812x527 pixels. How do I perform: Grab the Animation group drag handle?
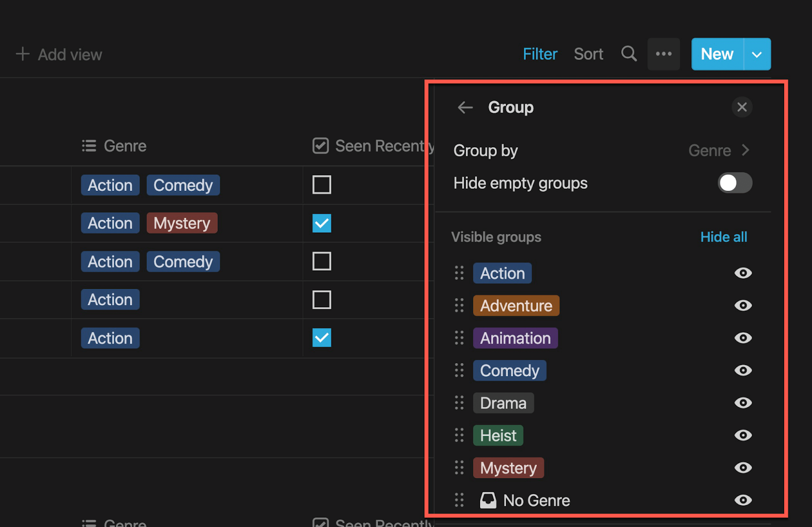(459, 338)
